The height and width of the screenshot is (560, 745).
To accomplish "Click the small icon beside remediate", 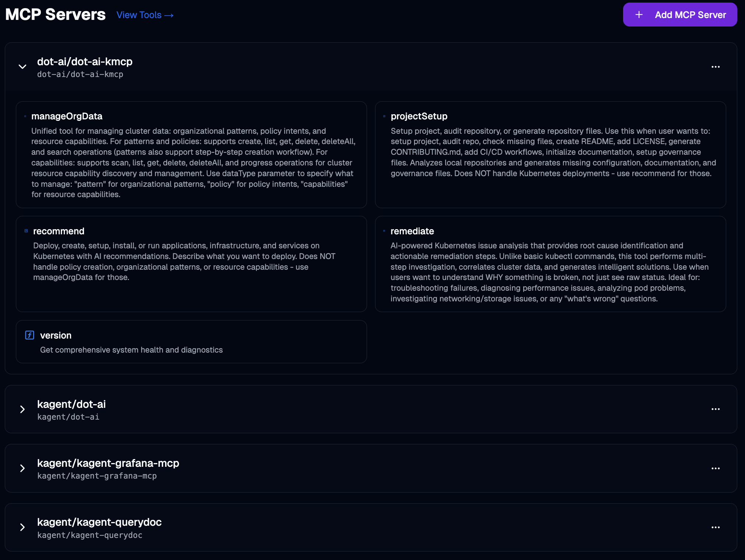I will [x=384, y=231].
